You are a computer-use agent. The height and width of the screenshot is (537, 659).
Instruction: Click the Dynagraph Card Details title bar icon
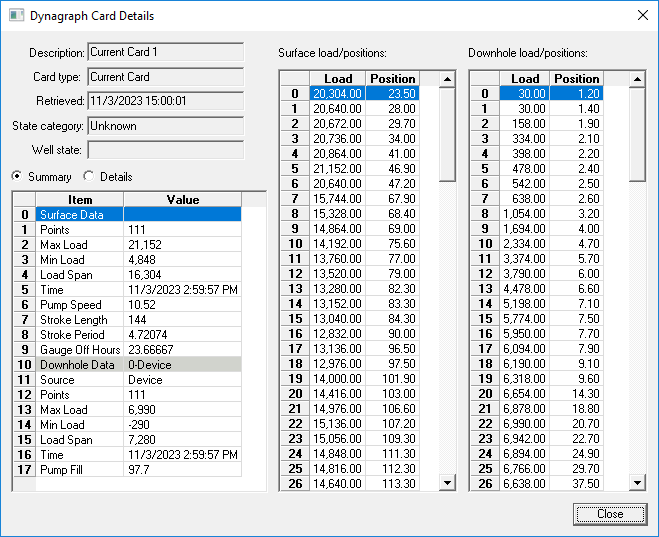[16, 16]
